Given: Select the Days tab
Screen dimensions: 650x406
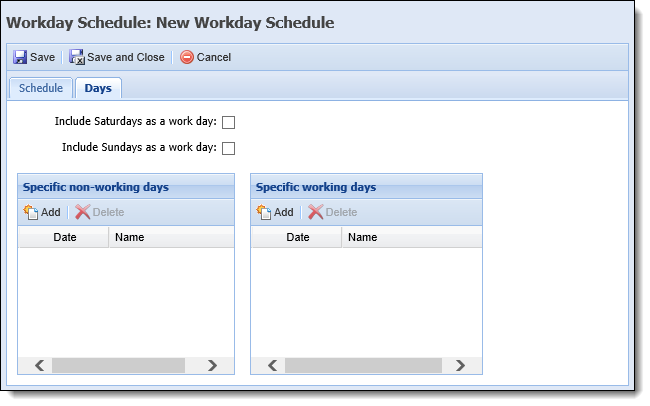Looking at the screenshot, I should click(98, 88).
